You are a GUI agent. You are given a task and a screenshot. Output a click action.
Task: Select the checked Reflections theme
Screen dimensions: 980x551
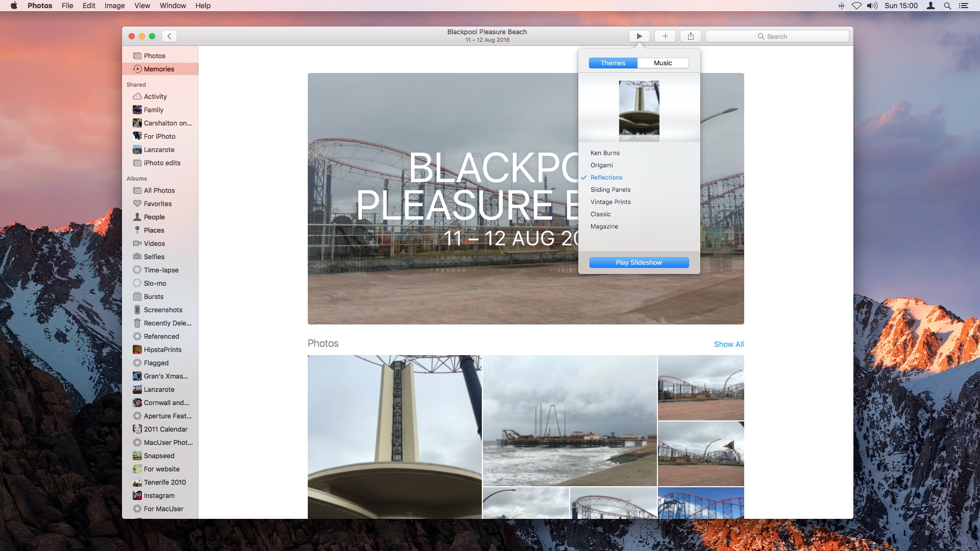(606, 178)
